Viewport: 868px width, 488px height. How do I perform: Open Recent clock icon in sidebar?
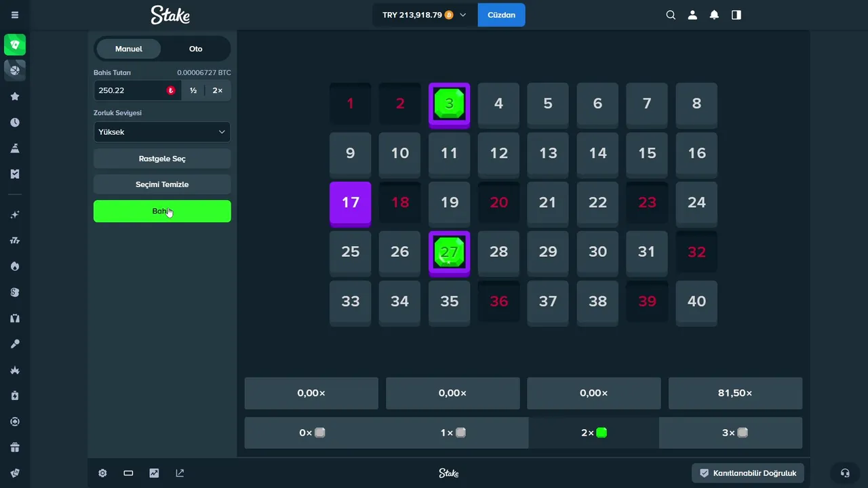click(x=15, y=123)
